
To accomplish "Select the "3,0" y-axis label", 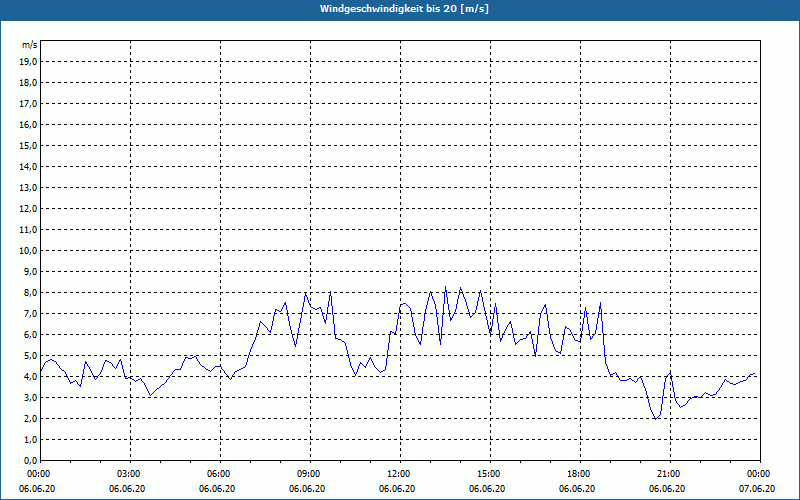I will (30, 397).
